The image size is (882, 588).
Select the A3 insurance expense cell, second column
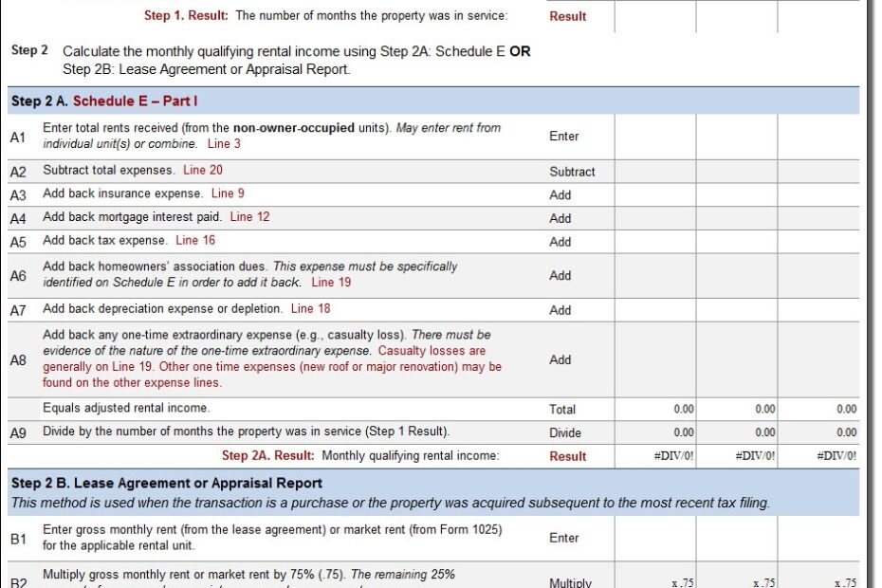coord(737,194)
